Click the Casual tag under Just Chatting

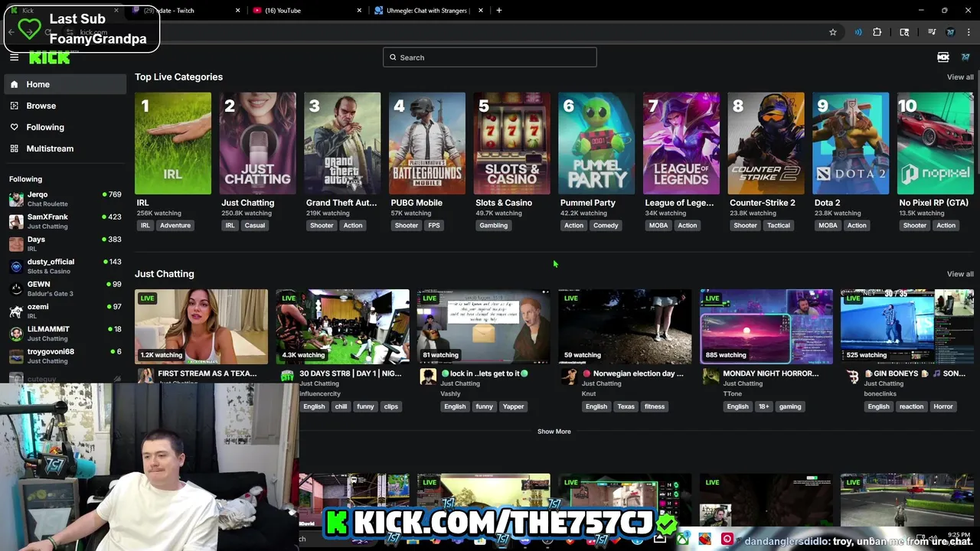pyautogui.click(x=255, y=226)
